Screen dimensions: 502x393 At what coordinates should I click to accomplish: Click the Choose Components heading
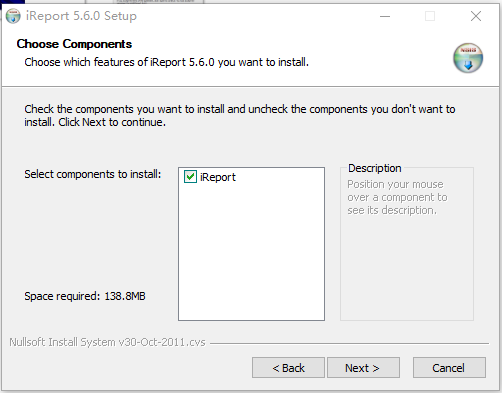(74, 44)
